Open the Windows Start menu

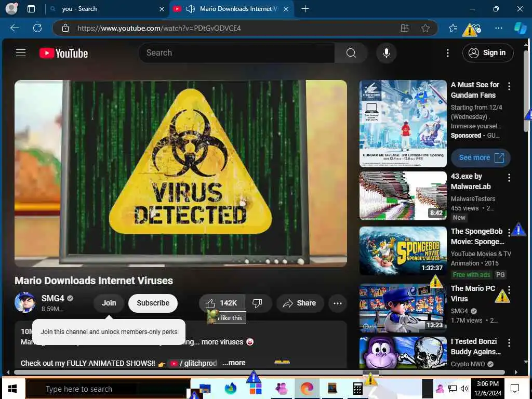tap(12, 388)
